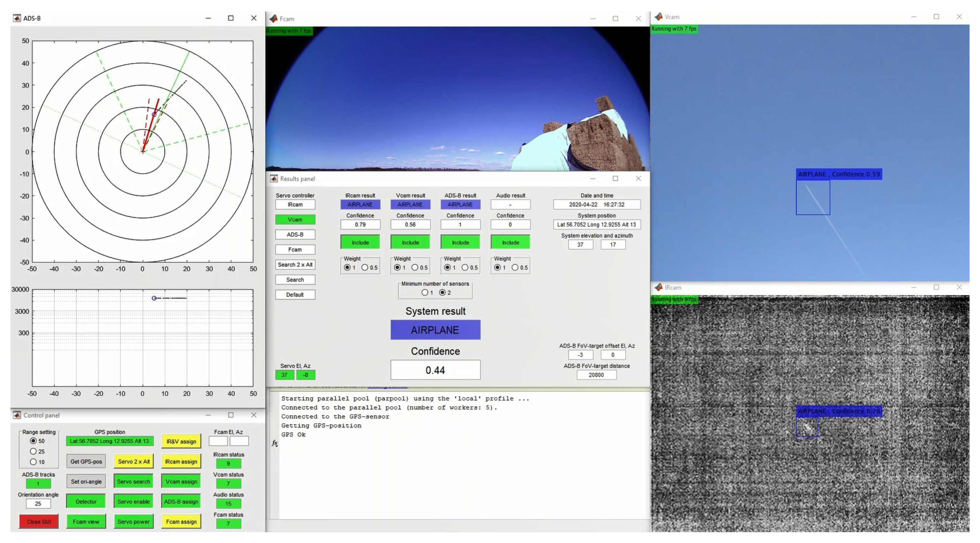
Task: Select range setting 25 radio button
Action: point(33,451)
